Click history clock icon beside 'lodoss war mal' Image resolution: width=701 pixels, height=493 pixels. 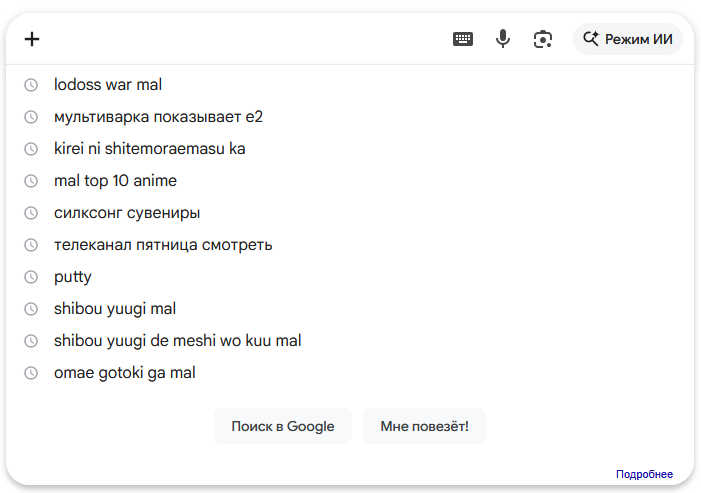(x=31, y=85)
